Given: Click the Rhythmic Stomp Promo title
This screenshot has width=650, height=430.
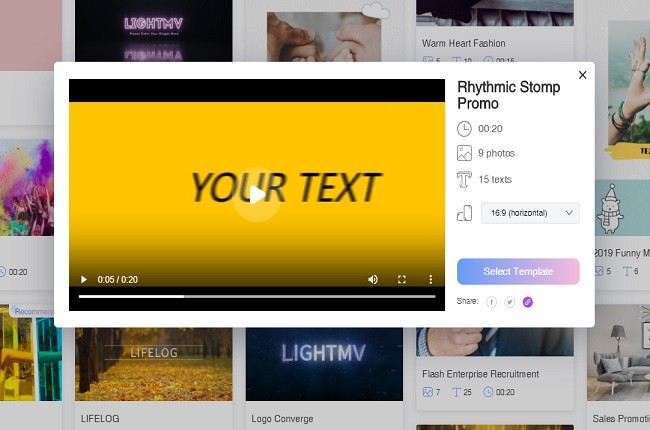Looking at the screenshot, I should coord(509,95).
